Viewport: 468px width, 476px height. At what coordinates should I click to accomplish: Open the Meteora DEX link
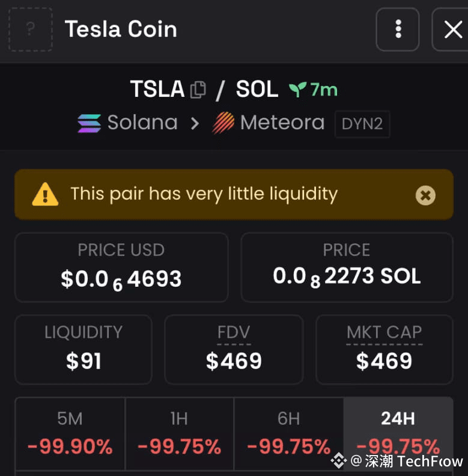click(x=282, y=123)
